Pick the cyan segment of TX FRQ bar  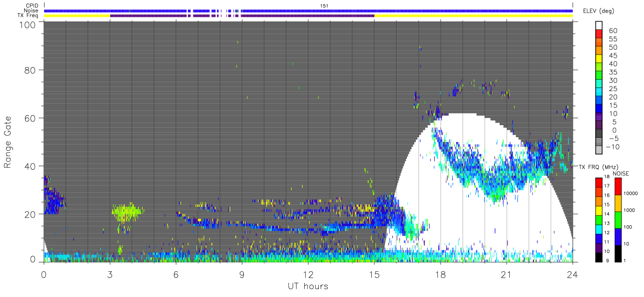click(x=599, y=229)
